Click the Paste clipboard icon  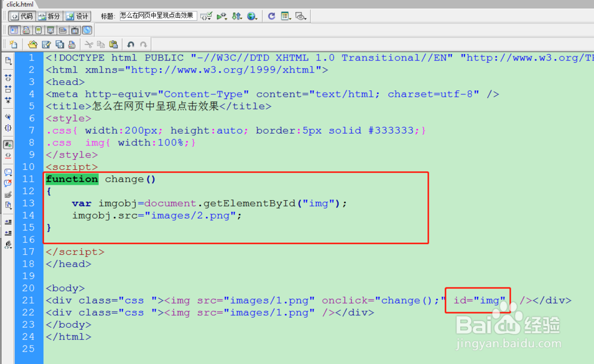[x=113, y=45]
